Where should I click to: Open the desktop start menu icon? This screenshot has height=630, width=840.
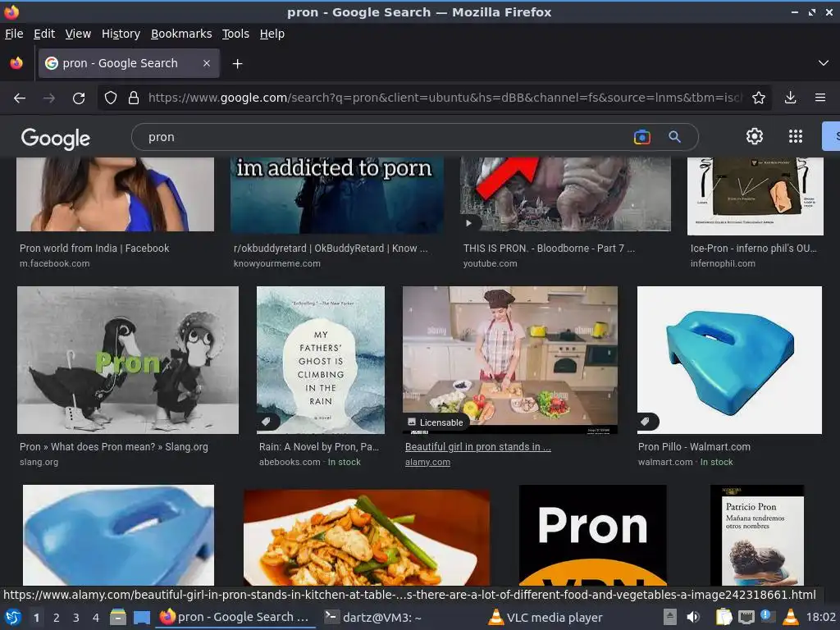click(x=13, y=617)
